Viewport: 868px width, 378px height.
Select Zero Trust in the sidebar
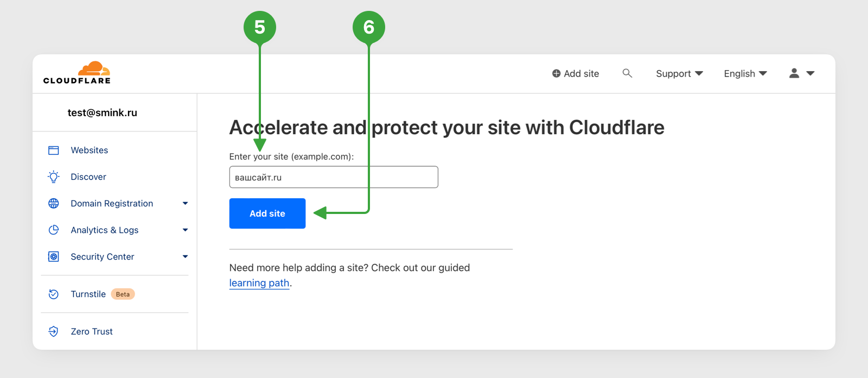[92, 331]
